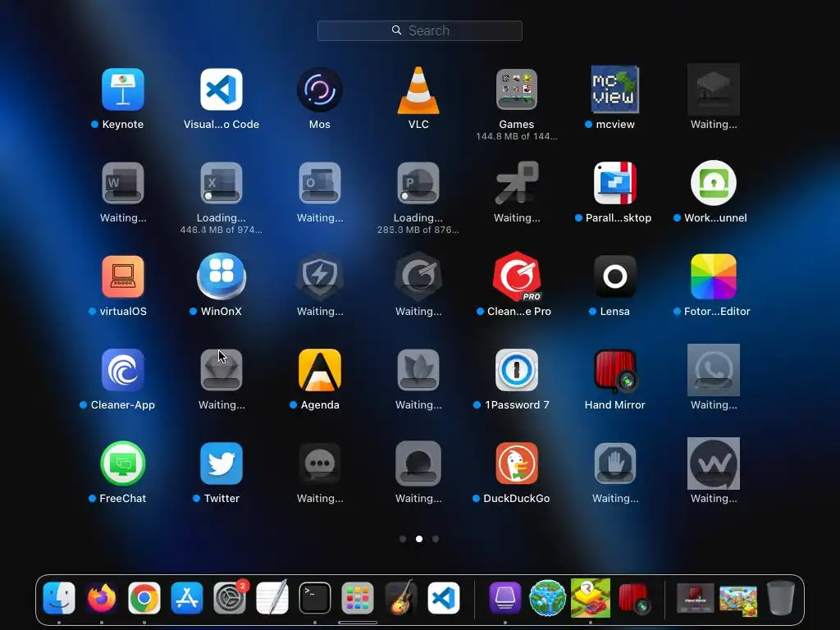Launch the Agenda app
The width and height of the screenshot is (840, 630).
[320, 370]
